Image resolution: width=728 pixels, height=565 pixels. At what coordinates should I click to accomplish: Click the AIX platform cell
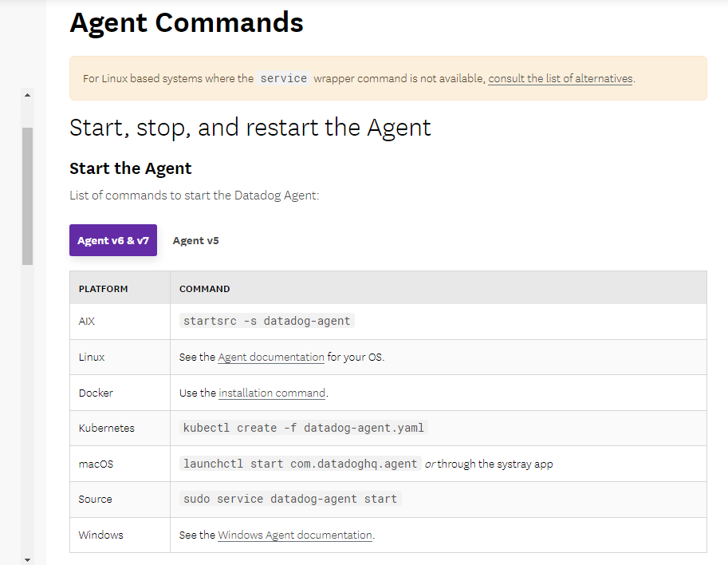[120, 322]
